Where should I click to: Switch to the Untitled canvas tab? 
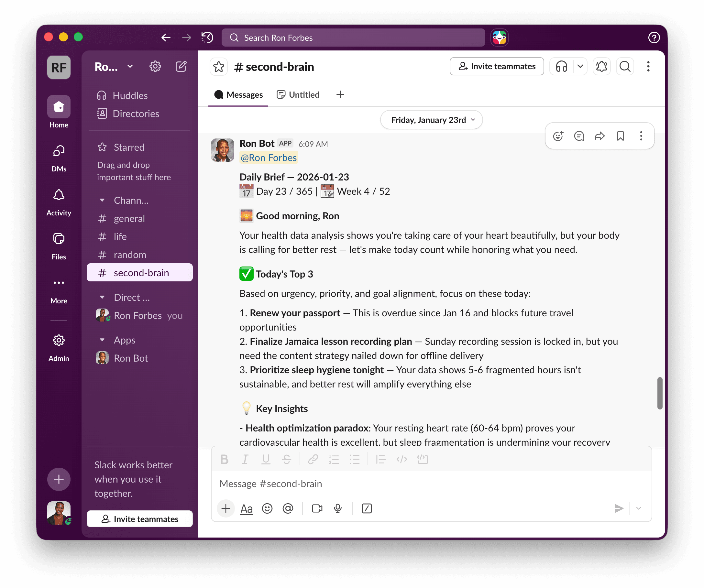(298, 94)
